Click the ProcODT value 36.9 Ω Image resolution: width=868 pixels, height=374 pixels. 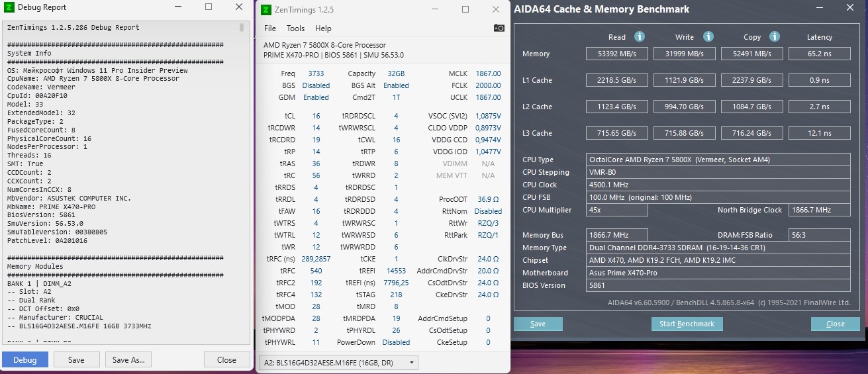(488, 199)
